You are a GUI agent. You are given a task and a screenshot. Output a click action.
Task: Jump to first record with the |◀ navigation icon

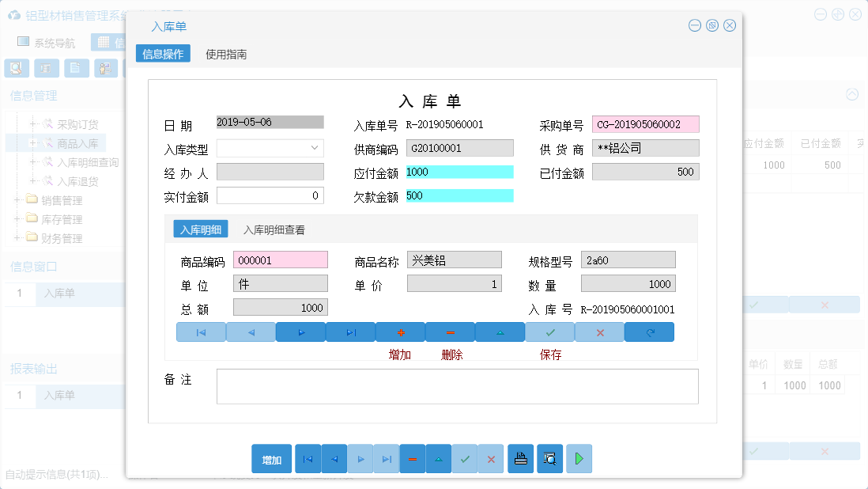tap(201, 332)
